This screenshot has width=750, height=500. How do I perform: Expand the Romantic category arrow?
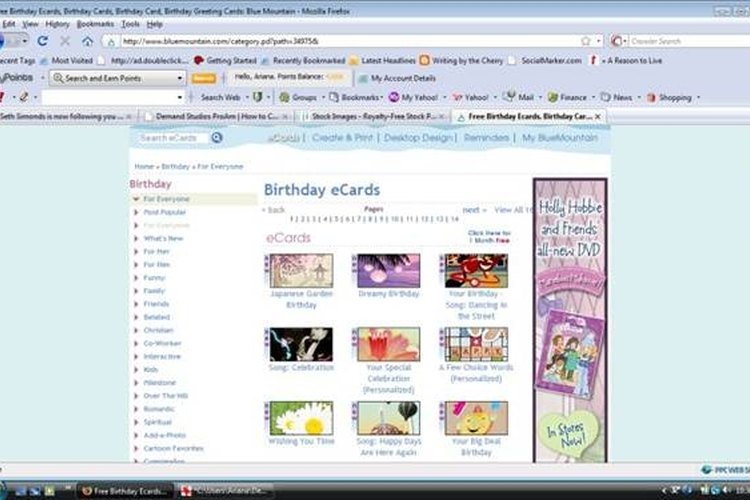tap(136, 409)
